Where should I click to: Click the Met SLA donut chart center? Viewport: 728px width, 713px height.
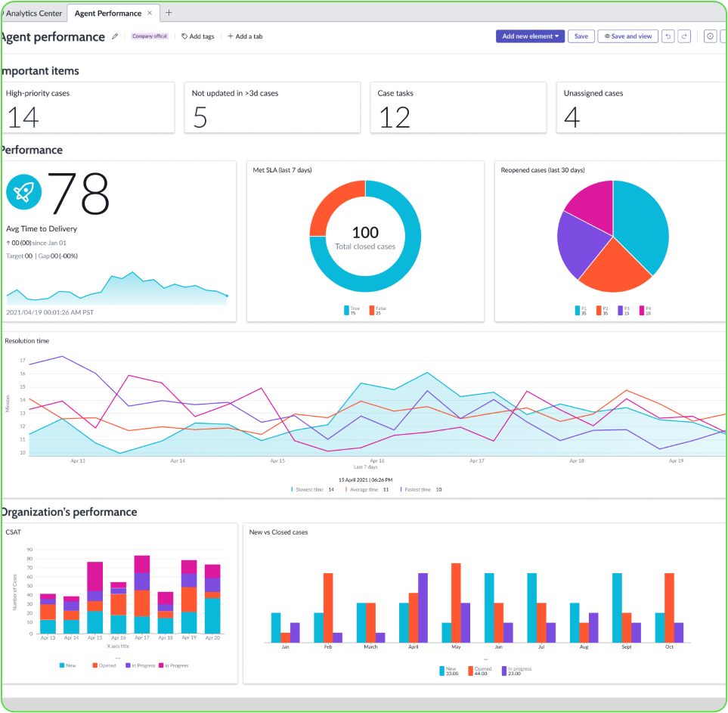tap(365, 236)
